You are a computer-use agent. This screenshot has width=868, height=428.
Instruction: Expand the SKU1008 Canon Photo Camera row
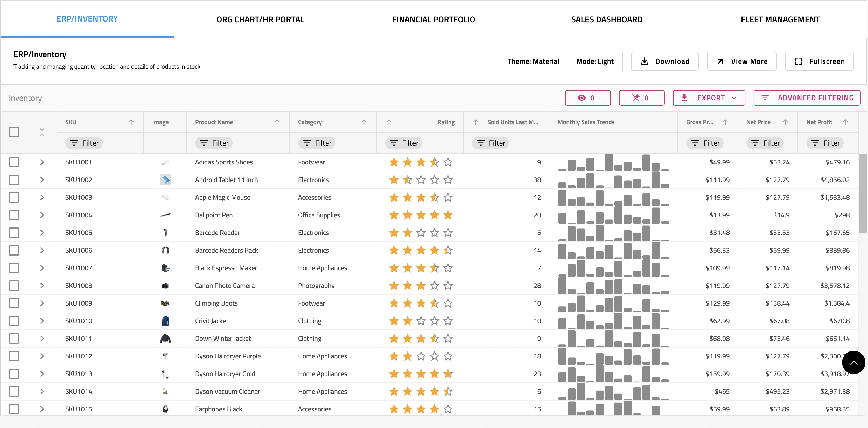[x=42, y=286]
